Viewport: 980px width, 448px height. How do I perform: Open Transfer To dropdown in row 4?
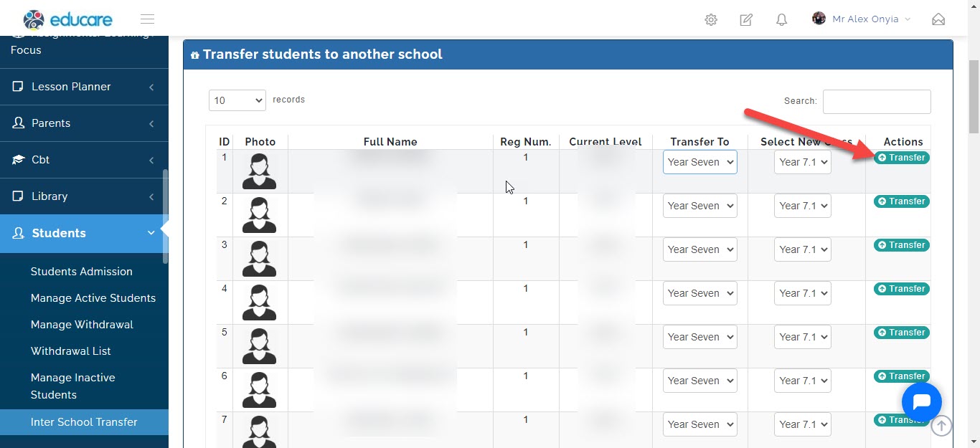coord(700,293)
